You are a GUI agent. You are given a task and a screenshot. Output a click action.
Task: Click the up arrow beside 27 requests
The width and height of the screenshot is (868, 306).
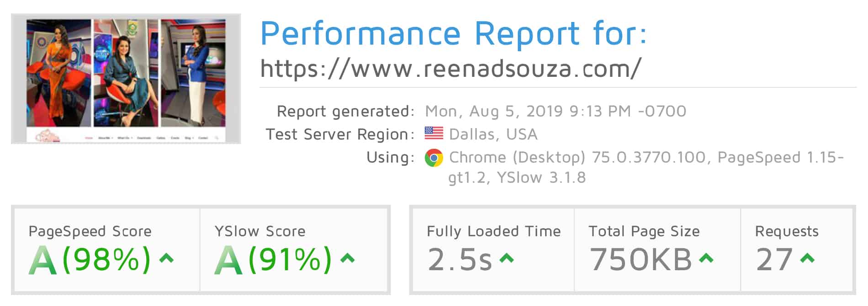808,258
